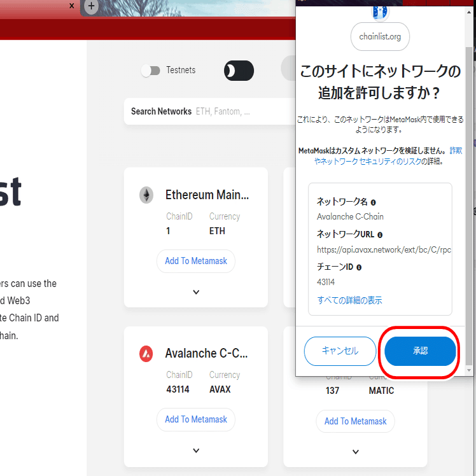This screenshot has width=476, height=476.
Task: Select chain ID 43114 in MetaMask popup
Action: coord(326,283)
